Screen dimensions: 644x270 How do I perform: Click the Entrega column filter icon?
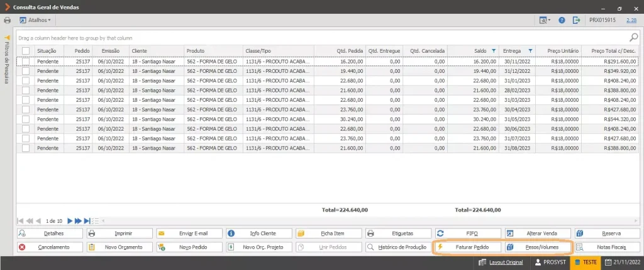pyautogui.click(x=530, y=50)
